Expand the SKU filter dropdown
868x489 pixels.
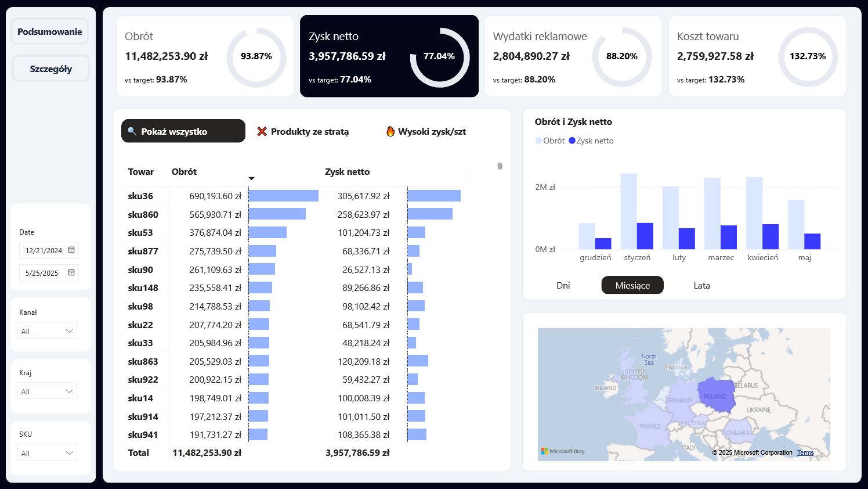pos(69,453)
